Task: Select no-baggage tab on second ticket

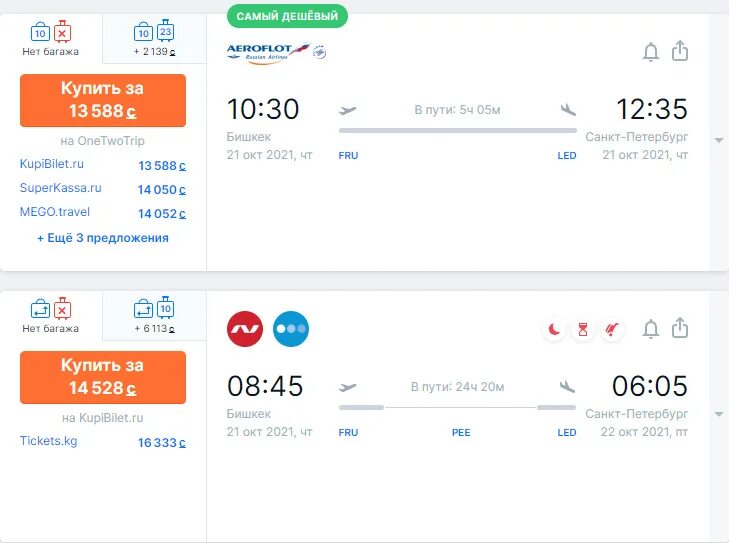Action: 51,316
